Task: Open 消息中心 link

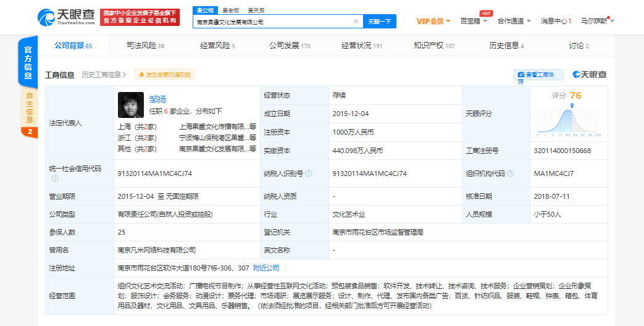Action: pos(556,21)
